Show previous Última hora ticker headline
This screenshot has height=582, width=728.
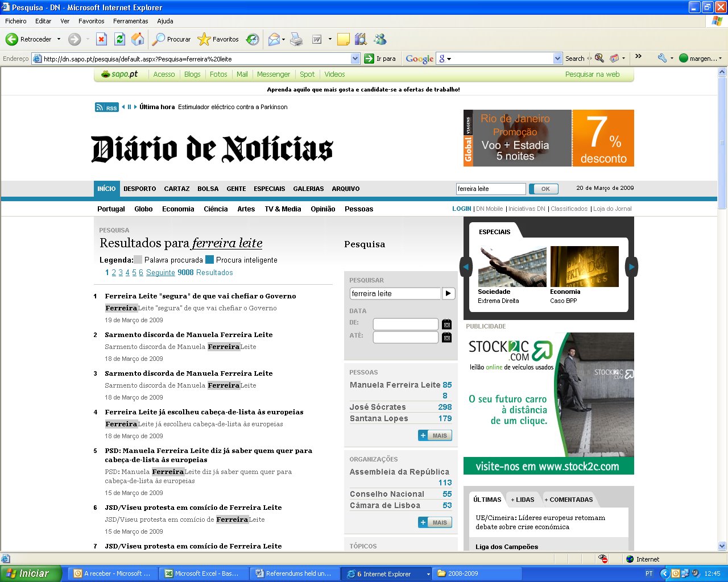(123, 107)
